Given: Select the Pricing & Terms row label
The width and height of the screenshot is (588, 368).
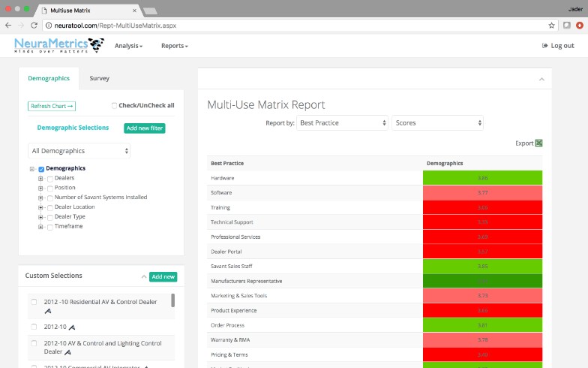Looking at the screenshot, I should (x=229, y=354).
